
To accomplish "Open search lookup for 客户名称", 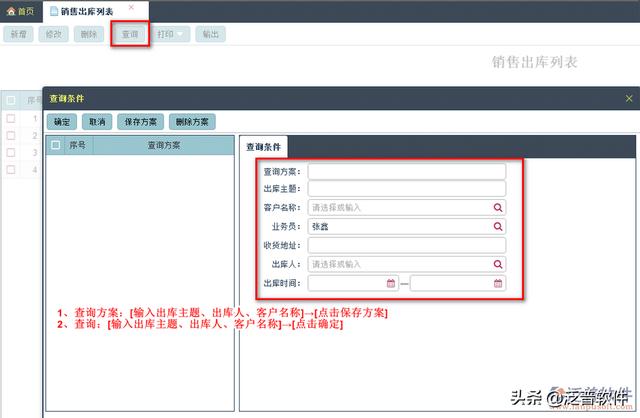I will tap(498, 207).
